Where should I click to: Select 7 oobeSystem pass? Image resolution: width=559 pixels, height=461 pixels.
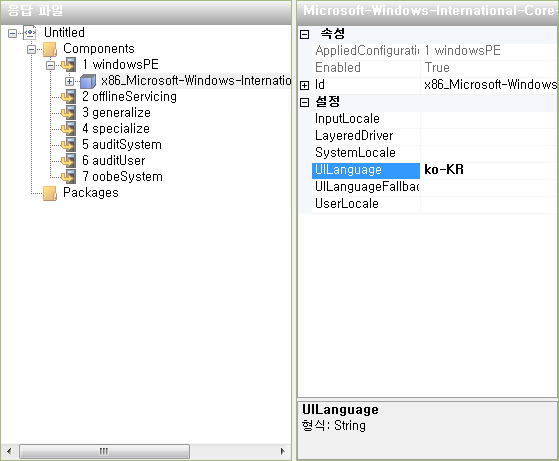[122, 177]
